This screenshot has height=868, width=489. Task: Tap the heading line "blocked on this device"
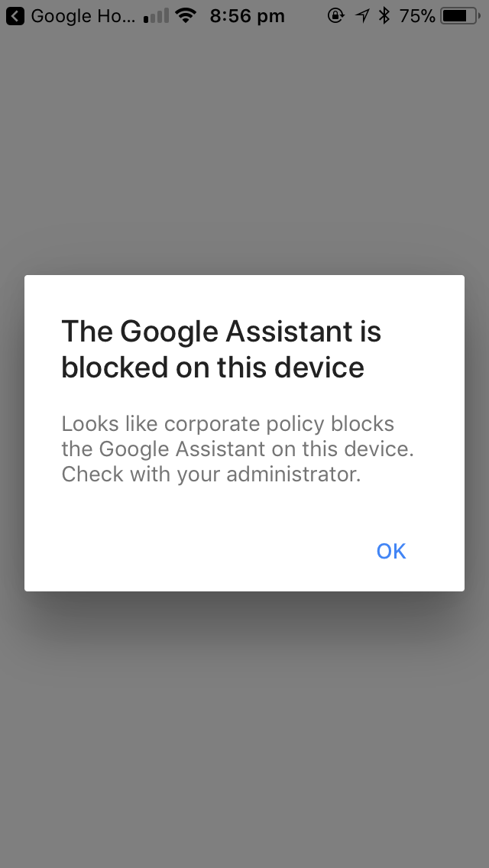pyautogui.click(x=212, y=368)
